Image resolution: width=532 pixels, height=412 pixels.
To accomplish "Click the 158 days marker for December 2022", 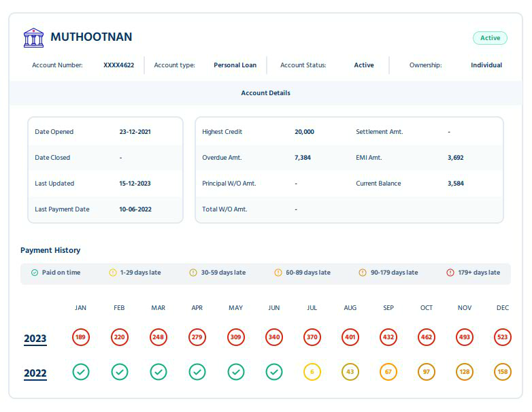I will (x=503, y=372).
